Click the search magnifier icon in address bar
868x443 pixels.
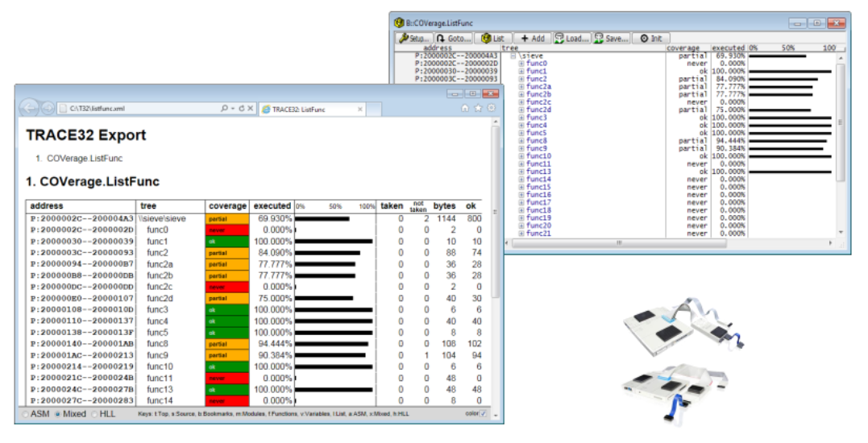click(223, 109)
